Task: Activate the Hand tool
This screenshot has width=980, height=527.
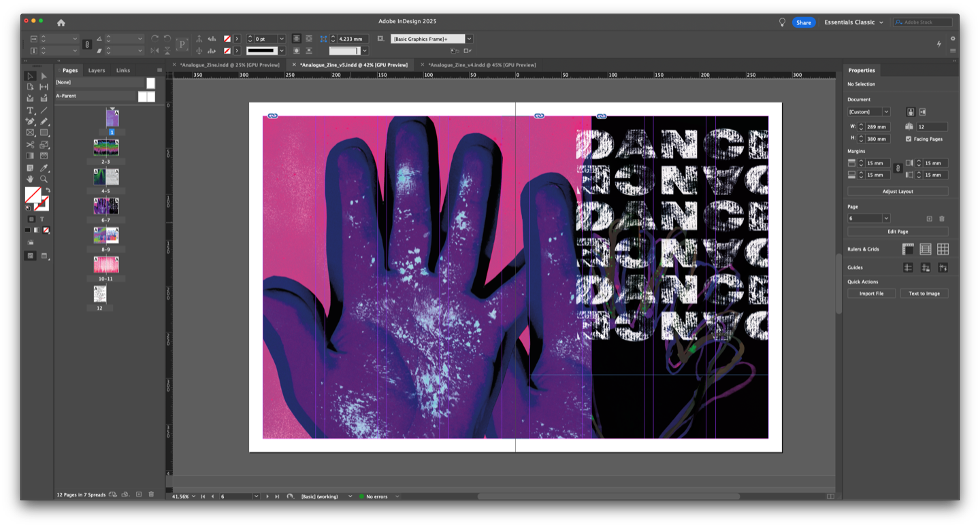Action: point(30,180)
